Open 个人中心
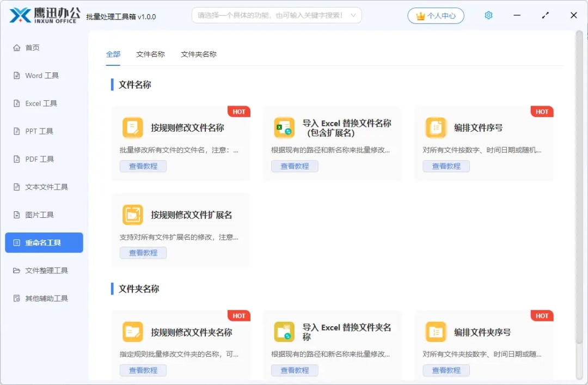Screen dimensions: 588x385 click(436, 15)
